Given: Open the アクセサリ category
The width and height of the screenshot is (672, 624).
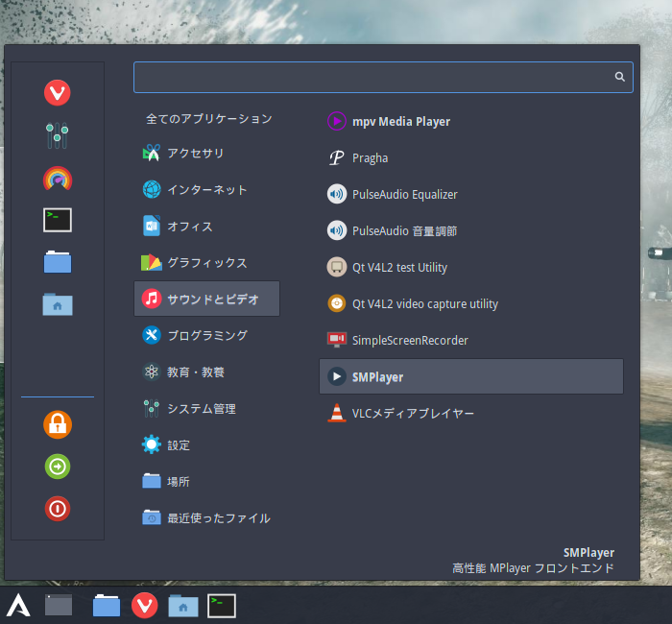Looking at the screenshot, I should pyautogui.click(x=206, y=153).
